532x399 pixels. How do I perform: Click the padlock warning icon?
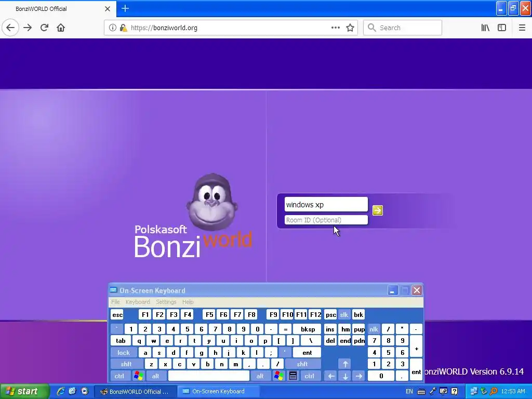(x=124, y=28)
